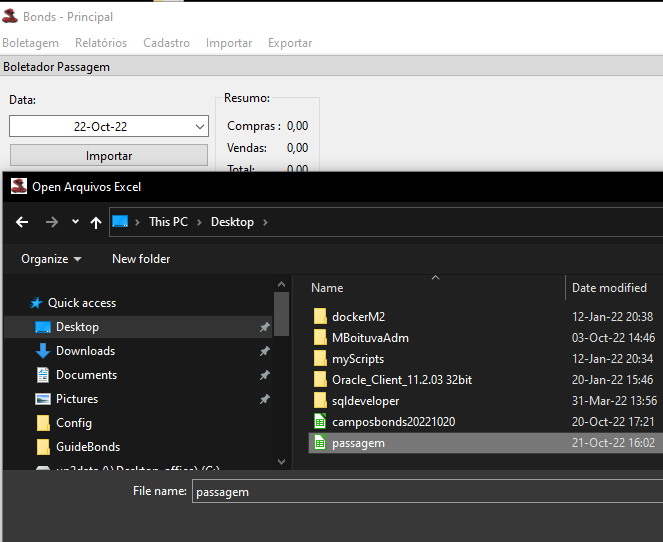Open the dockerM2 folder
Screen dimensions: 663x542
pyautogui.click(x=358, y=317)
